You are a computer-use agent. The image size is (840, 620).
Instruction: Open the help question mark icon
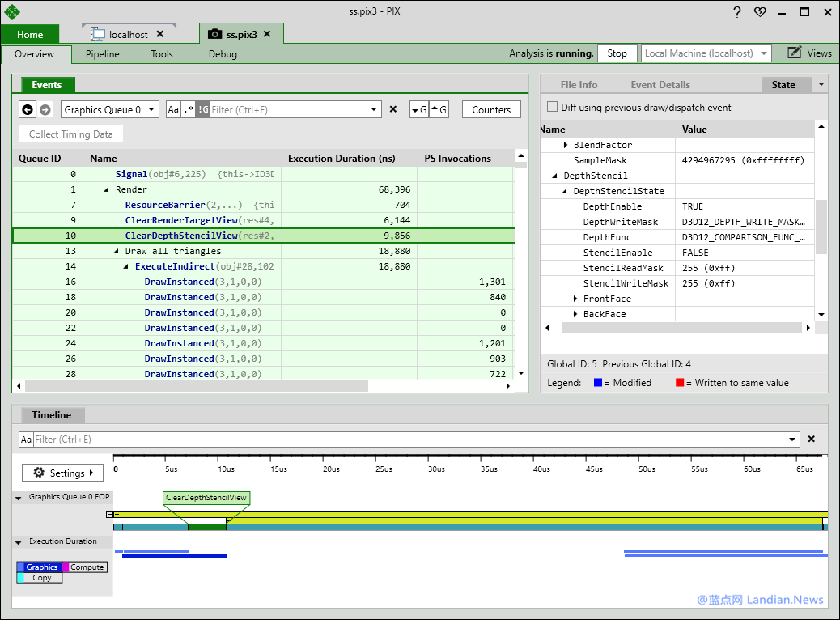coord(737,12)
